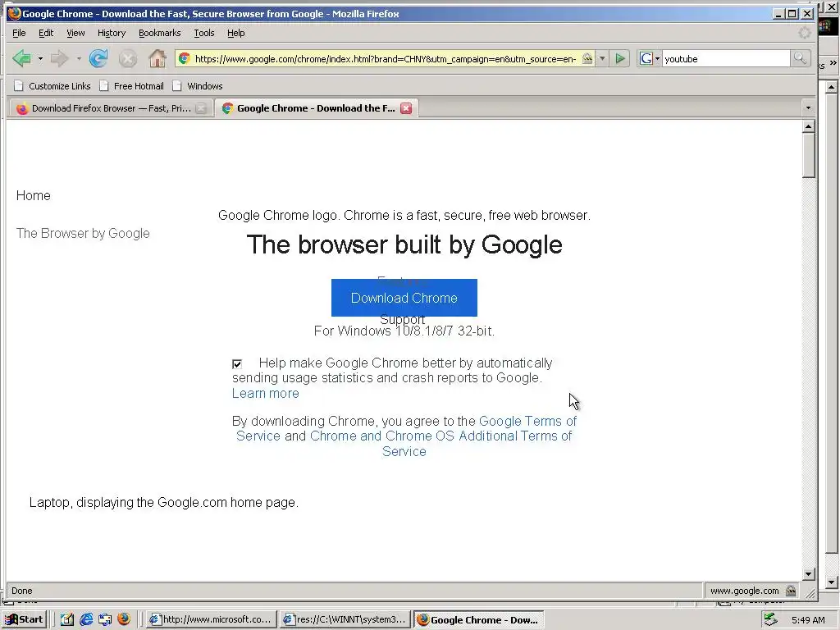
Task: Click the vertical scrollbar thumb
Action: click(x=808, y=155)
